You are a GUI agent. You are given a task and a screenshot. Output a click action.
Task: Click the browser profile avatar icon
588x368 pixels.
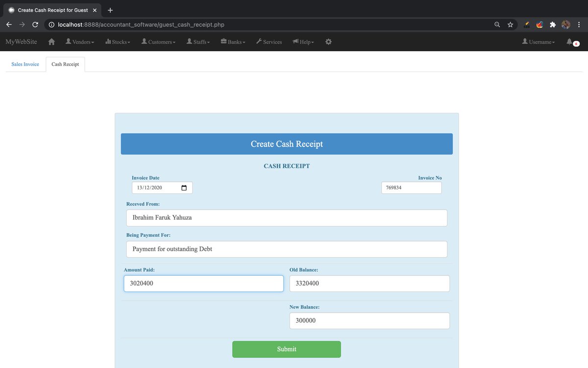pos(565,24)
